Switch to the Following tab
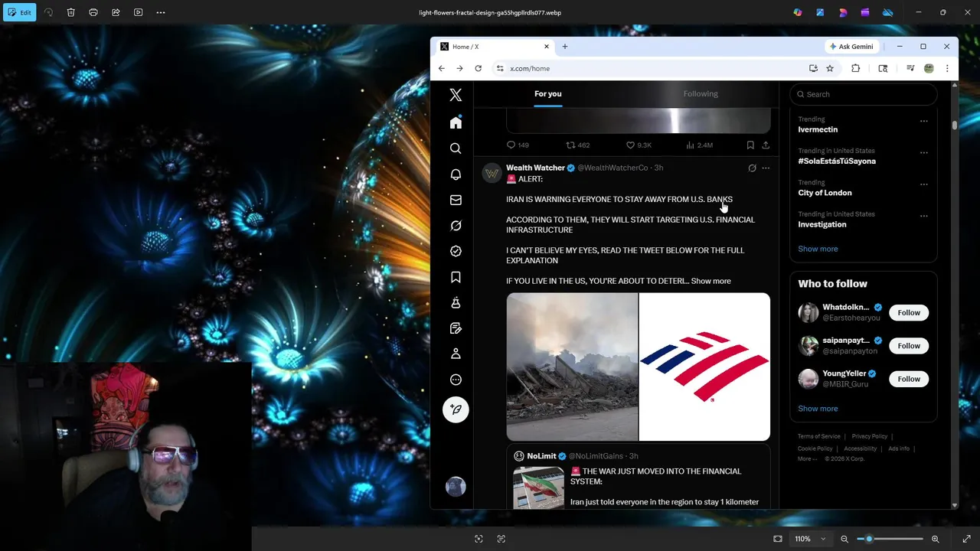Viewport: 980px width, 551px height. 701,93
